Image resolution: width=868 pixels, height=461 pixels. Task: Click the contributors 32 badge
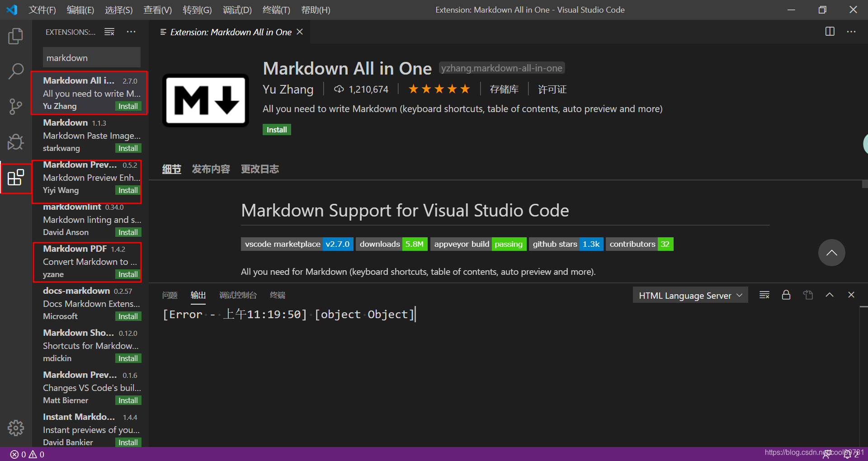tap(640, 244)
